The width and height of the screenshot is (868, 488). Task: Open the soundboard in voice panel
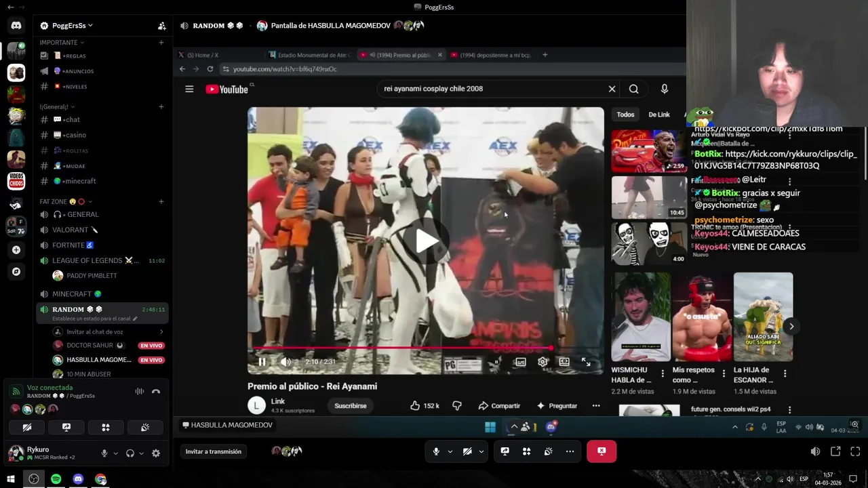pos(145,428)
